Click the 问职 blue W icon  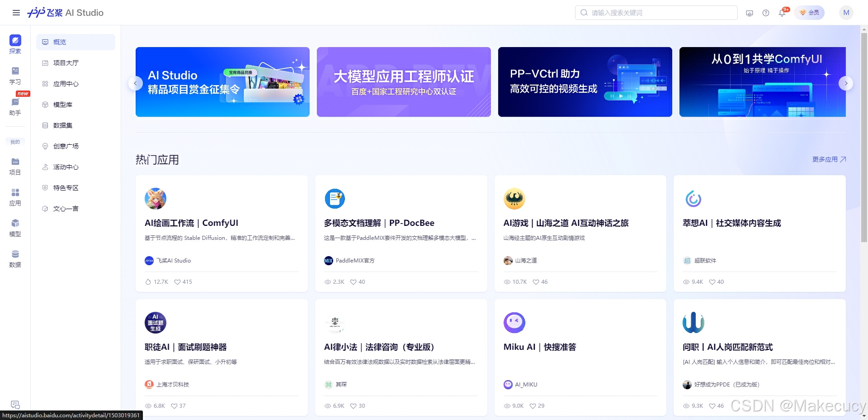(693, 323)
